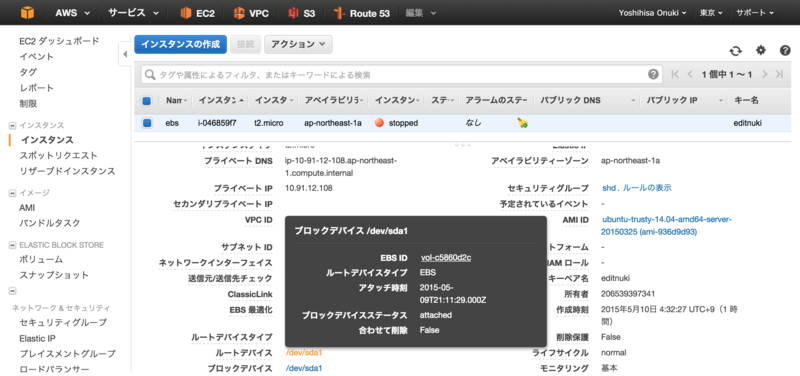The height and width of the screenshot is (376, 800).
Task: Click search help icon in filter bar
Action: pos(653,74)
